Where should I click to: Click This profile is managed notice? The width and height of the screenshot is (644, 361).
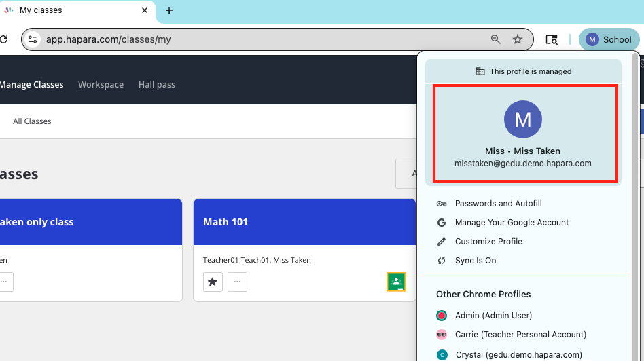[x=523, y=71]
